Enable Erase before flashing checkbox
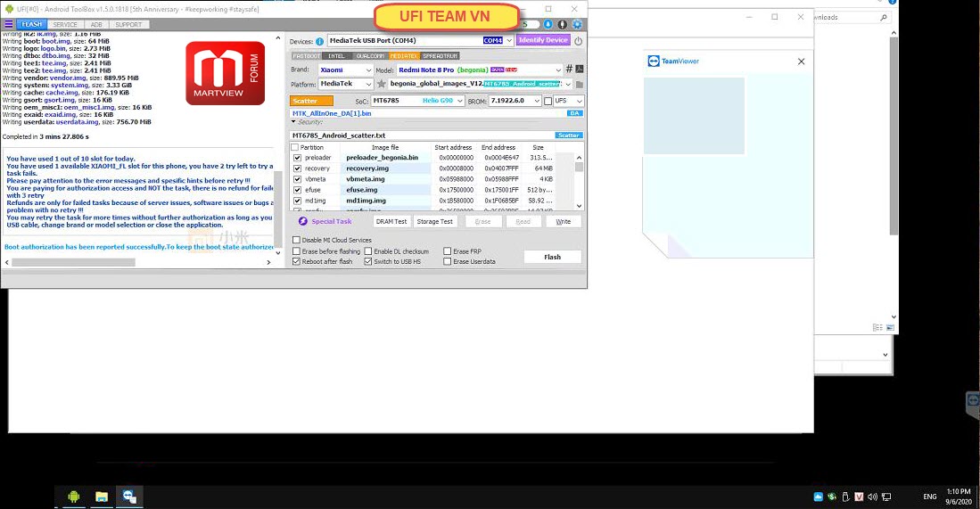Viewport: 980px width, 509px height. (x=296, y=251)
